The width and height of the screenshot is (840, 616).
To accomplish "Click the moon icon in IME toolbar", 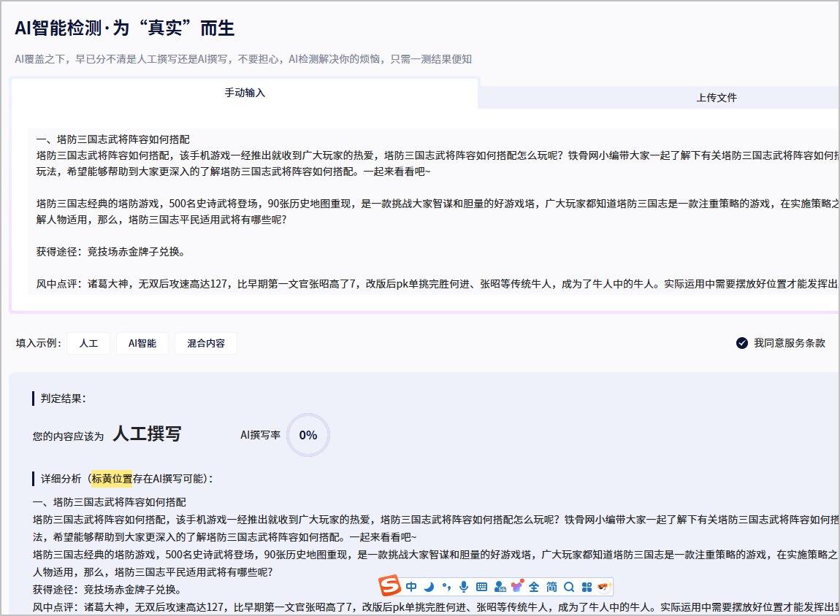I will click(x=429, y=587).
